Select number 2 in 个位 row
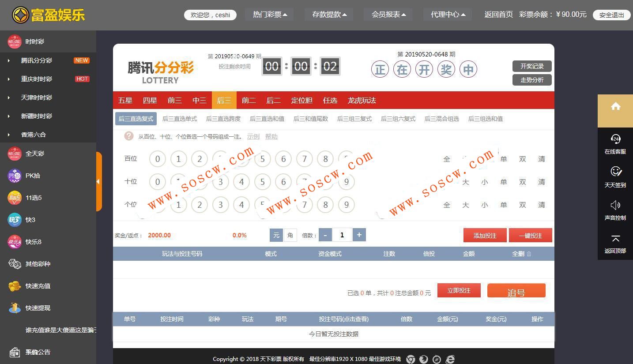The height and width of the screenshot is (364, 633). coord(200,205)
